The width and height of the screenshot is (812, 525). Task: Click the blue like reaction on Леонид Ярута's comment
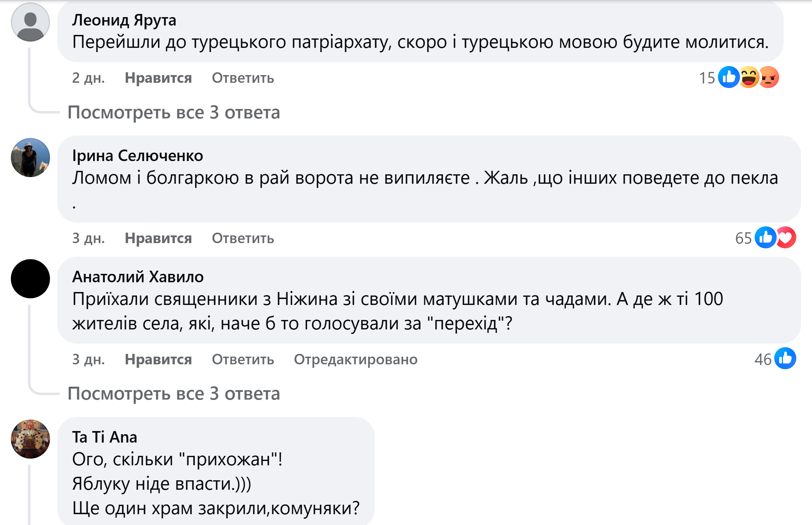[x=728, y=77]
